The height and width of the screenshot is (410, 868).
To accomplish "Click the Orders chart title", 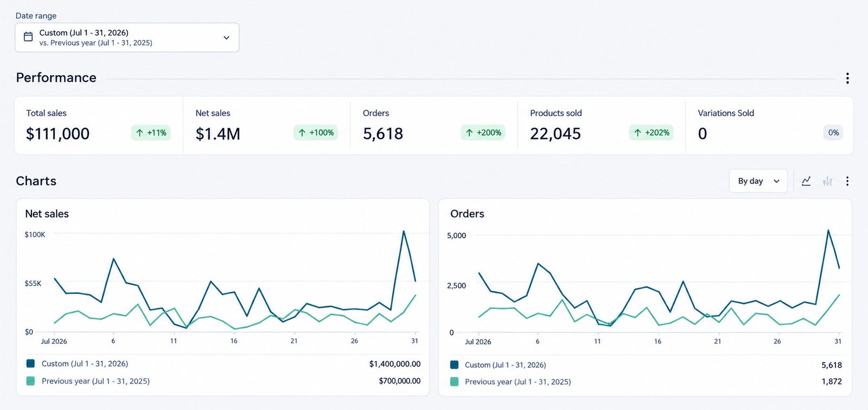I will pyautogui.click(x=467, y=214).
